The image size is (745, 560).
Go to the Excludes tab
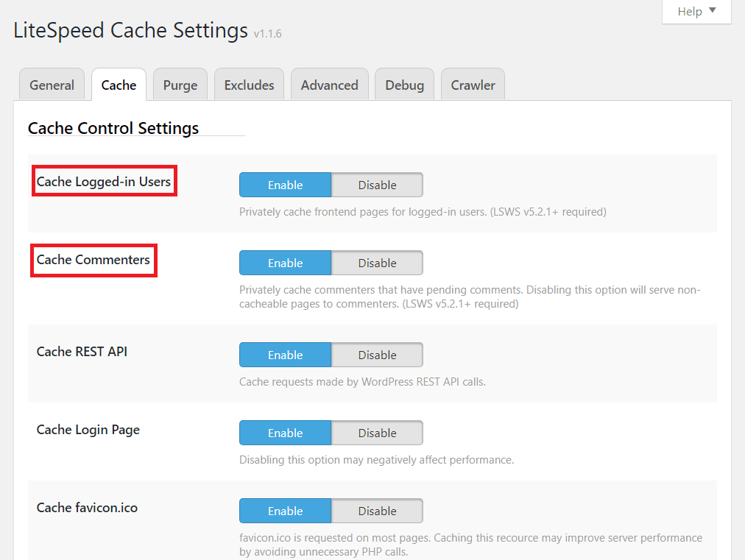249,85
